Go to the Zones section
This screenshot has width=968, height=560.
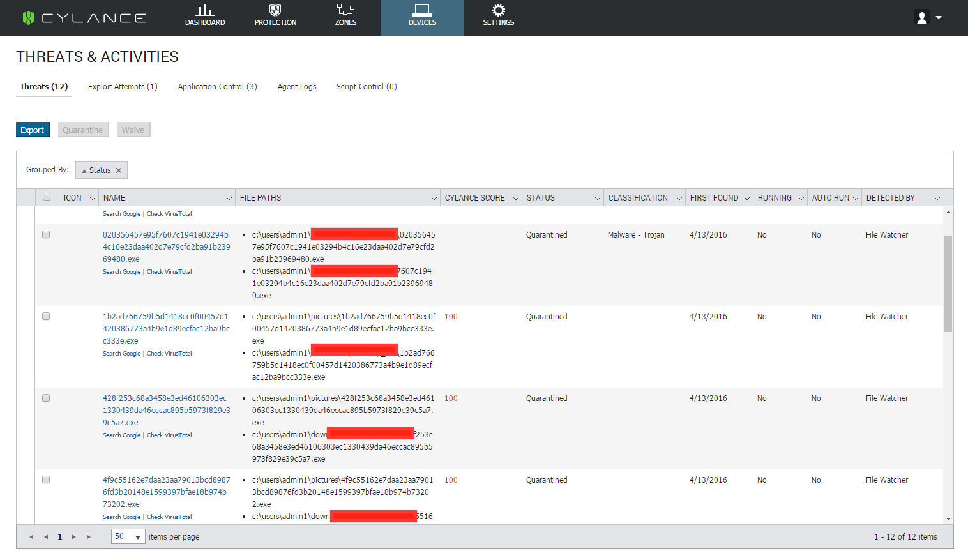pos(345,15)
